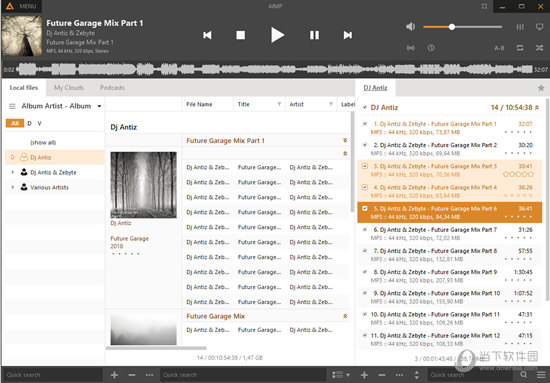Uncheck track 4 Future Garage Mix Part 4
Screen dimensions: 550x383
[365, 187]
